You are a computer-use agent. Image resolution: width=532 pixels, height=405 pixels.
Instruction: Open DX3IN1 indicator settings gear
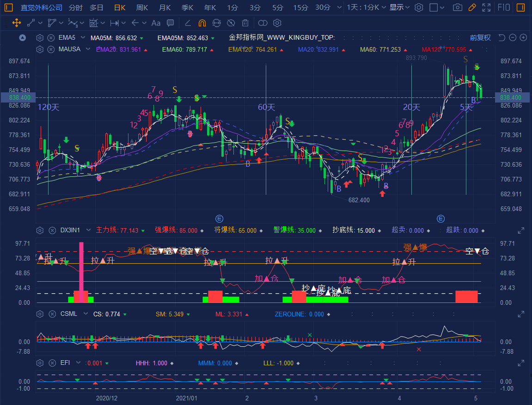[x=40, y=230]
